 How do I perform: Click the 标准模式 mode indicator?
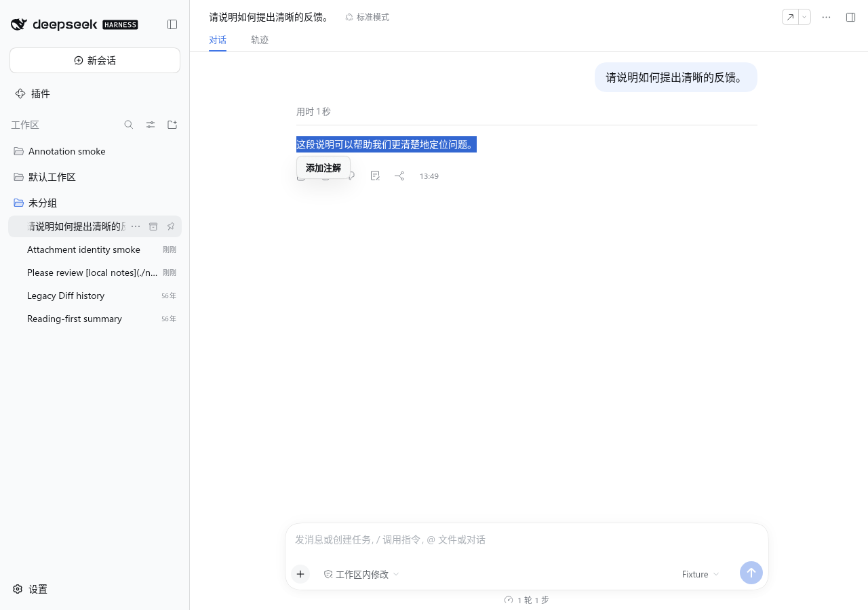click(367, 17)
